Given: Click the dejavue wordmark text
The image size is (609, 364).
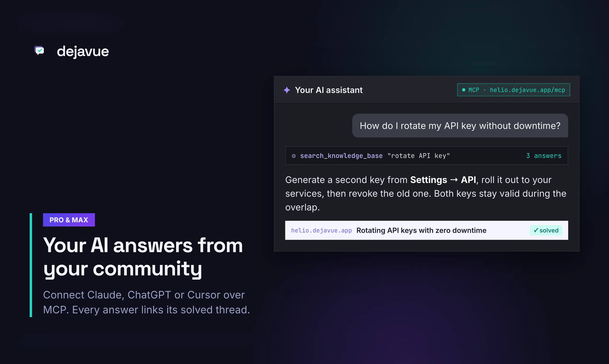Looking at the screenshot, I should pyautogui.click(x=83, y=51).
